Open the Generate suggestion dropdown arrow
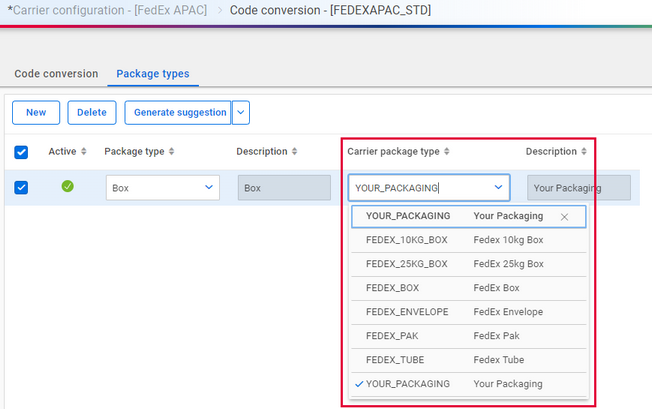Image resolution: width=652 pixels, height=409 pixels. pos(241,113)
